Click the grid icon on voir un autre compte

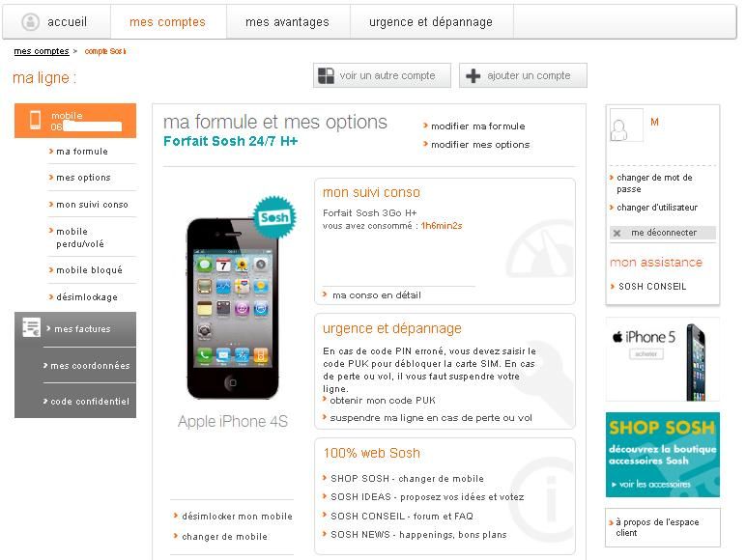326,75
